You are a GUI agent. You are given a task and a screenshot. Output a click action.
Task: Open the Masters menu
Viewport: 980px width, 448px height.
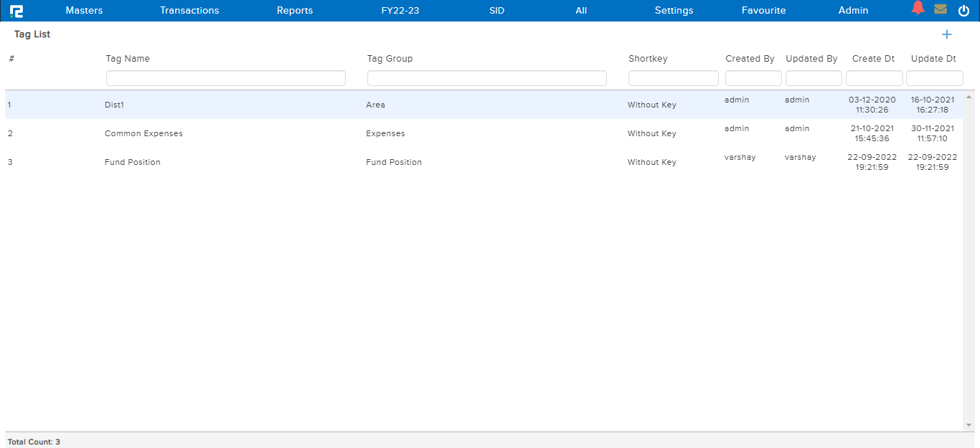(84, 10)
